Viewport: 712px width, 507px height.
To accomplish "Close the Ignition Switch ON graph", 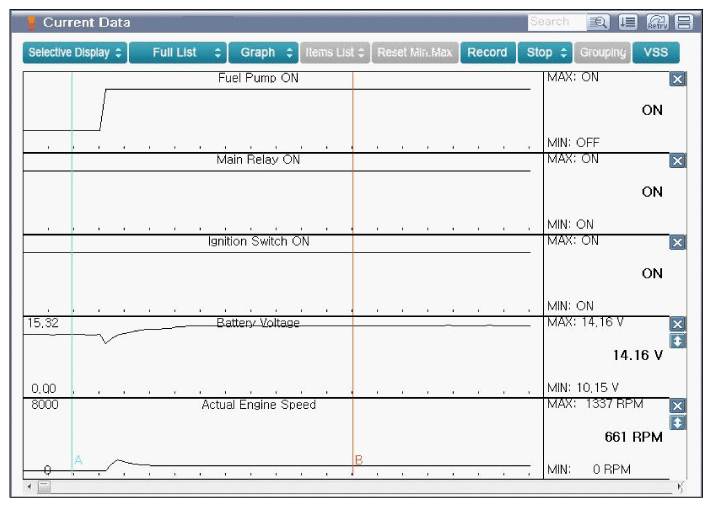I will click(x=677, y=242).
